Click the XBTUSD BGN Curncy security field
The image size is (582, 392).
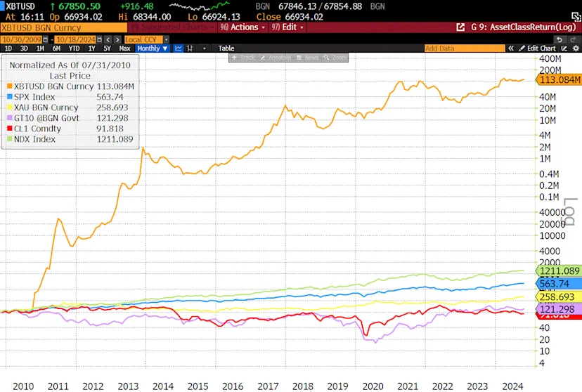pos(63,27)
